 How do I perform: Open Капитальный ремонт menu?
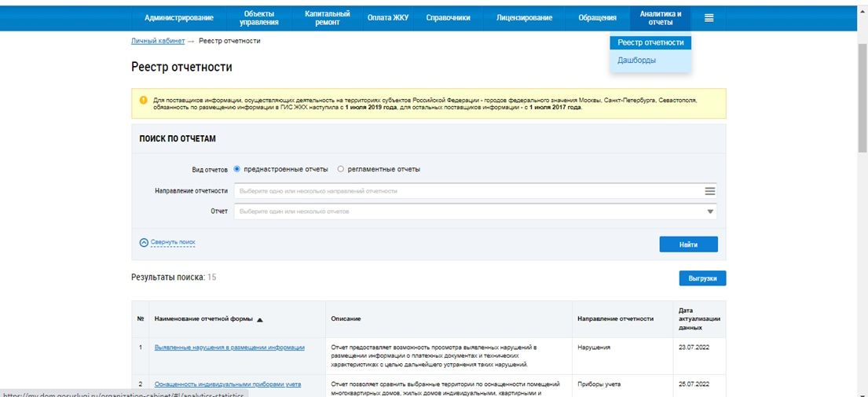point(328,18)
